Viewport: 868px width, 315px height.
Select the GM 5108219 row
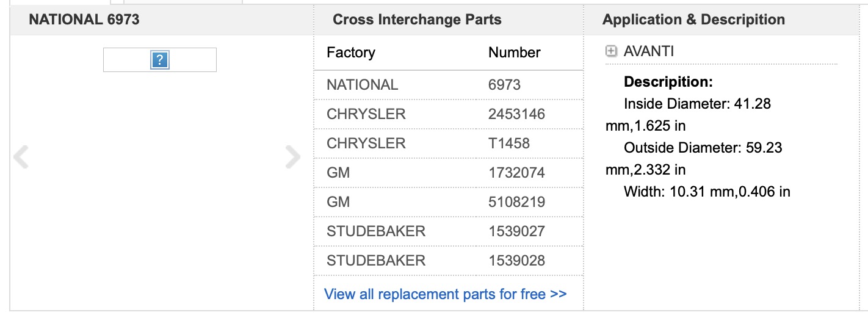pos(449,202)
